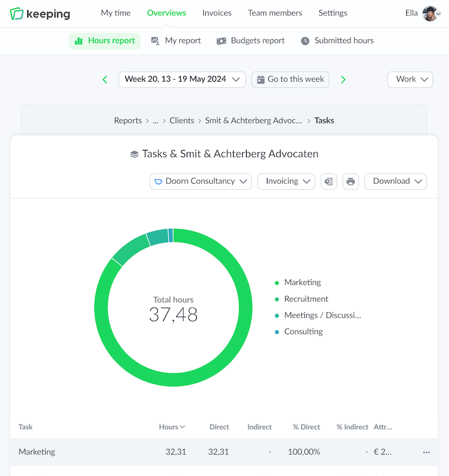The width and height of the screenshot is (449, 476).
Task: Select the Hours report sub-tab
Action: (x=105, y=41)
